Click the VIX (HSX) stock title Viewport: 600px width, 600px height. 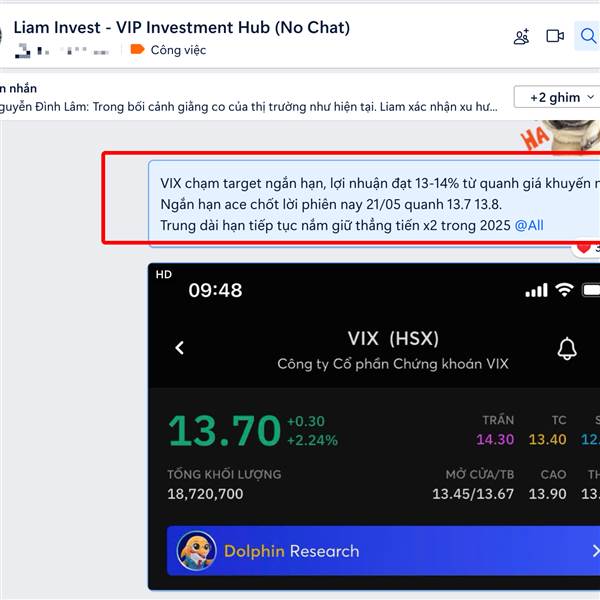[393, 339]
